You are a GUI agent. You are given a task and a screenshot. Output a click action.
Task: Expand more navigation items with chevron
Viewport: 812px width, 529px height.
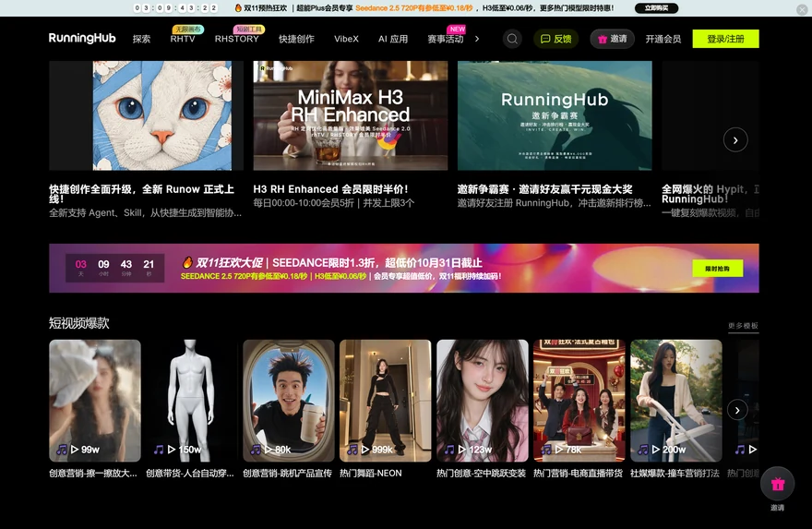pyautogui.click(x=477, y=39)
